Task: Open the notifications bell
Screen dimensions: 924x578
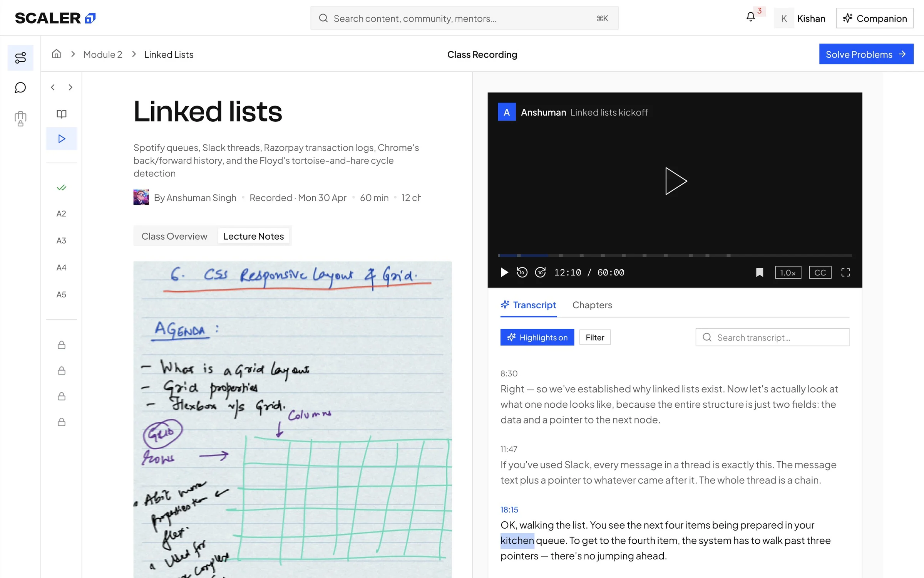Action: (751, 17)
